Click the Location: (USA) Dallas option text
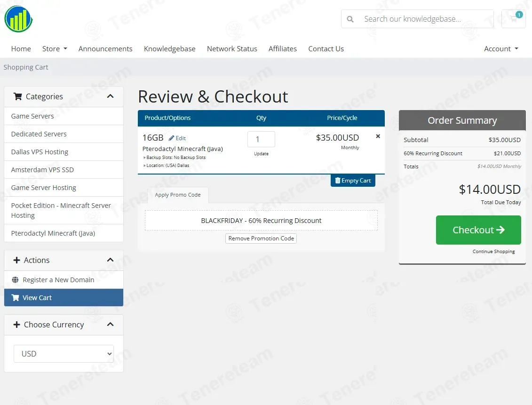532x405 pixels. point(167,166)
